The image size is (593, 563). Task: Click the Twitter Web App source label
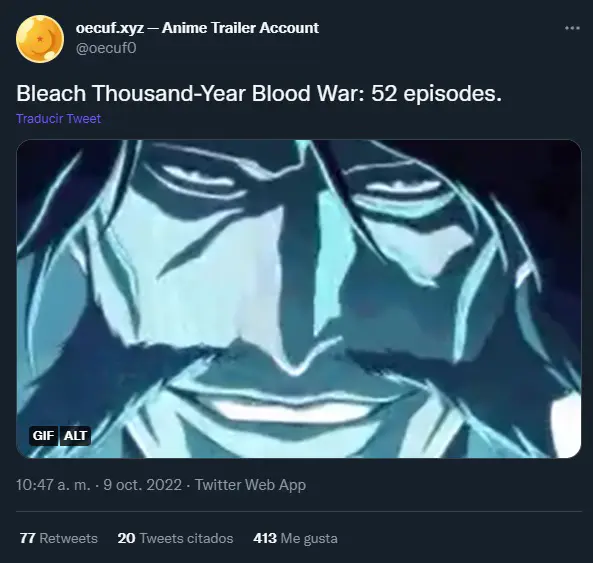(250, 485)
